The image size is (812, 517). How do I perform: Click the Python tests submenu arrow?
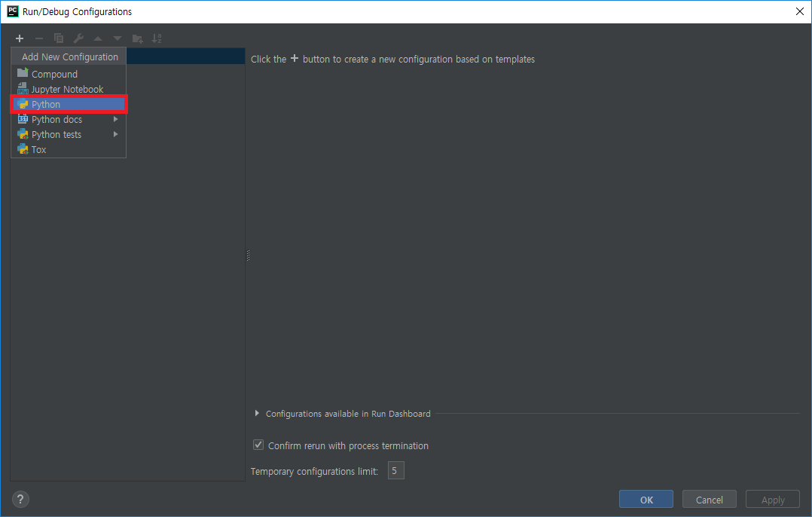tap(115, 134)
